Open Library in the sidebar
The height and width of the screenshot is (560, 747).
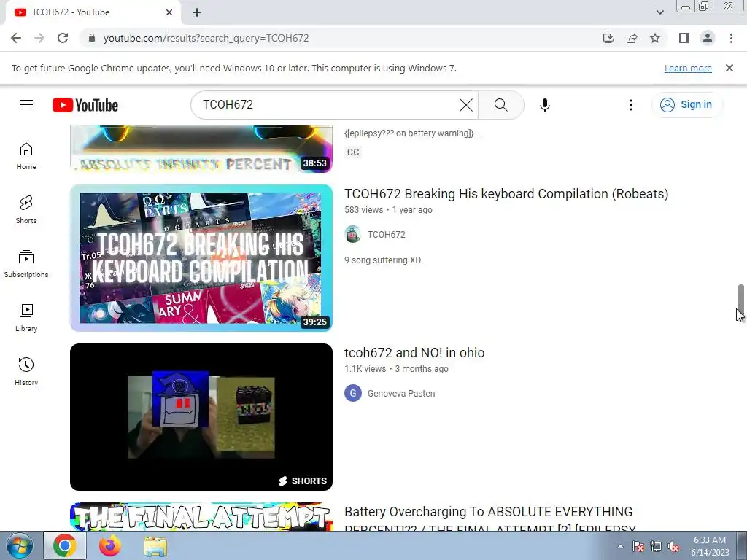[x=26, y=318]
